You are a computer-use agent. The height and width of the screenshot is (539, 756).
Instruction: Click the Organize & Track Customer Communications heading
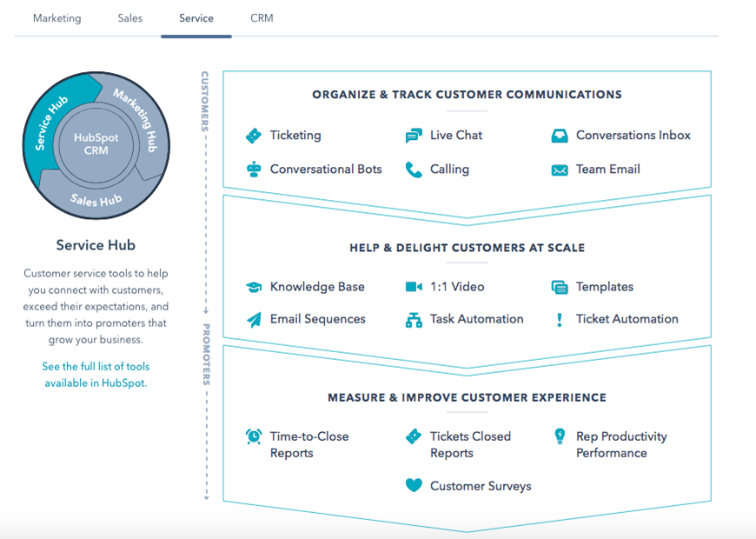pos(467,95)
